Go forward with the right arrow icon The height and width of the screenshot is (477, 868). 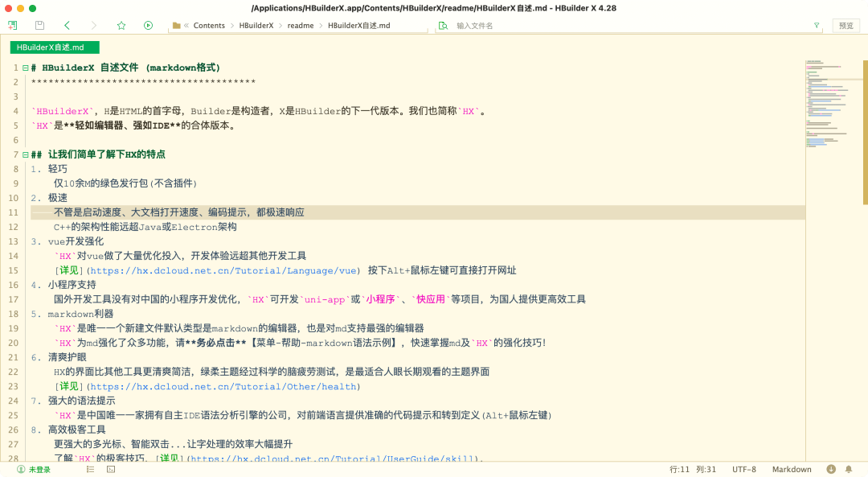[93, 26]
